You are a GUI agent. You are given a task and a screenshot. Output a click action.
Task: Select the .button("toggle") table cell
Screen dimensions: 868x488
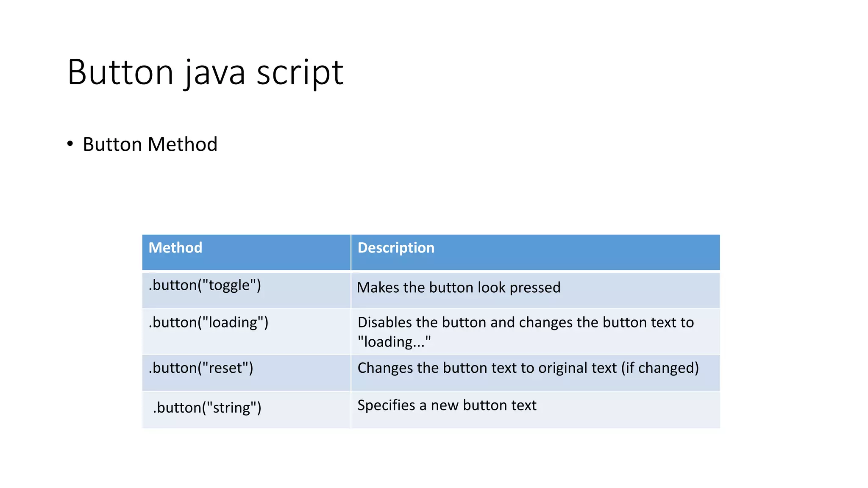click(205, 285)
